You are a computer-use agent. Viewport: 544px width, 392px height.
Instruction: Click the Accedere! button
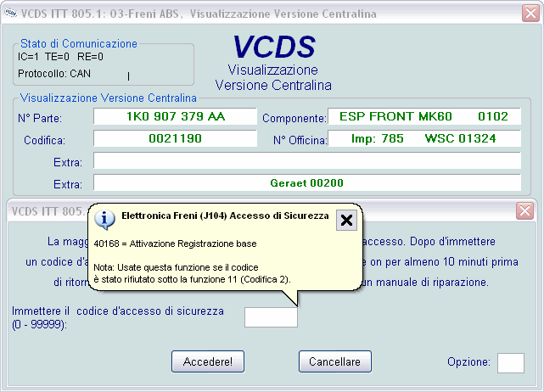pyautogui.click(x=208, y=361)
